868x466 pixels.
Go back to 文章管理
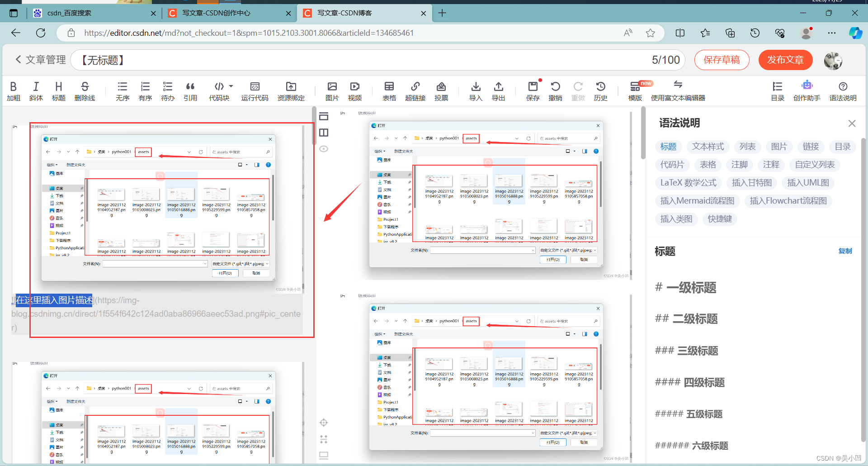(x=41, y=60)
